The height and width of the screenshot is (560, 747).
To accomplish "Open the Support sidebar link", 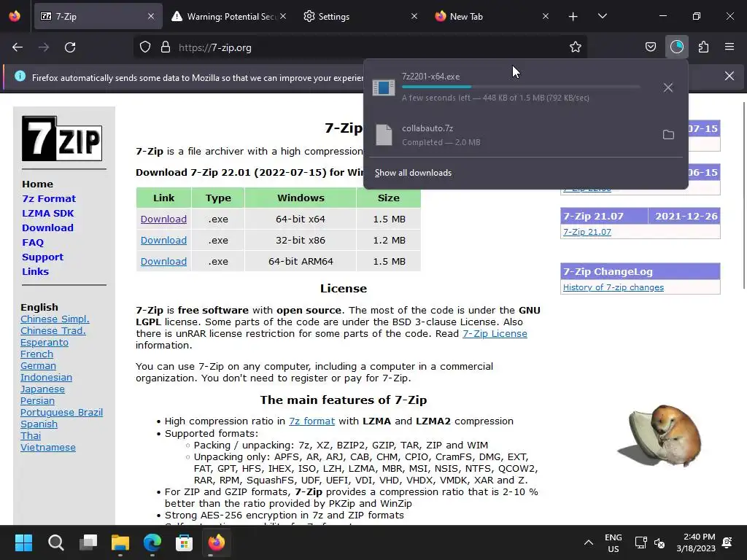I will point(42,257).
